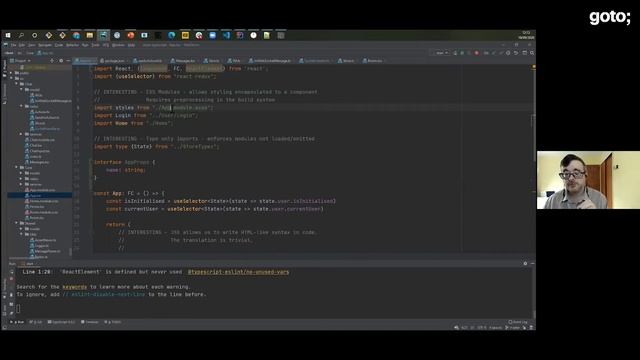This screenshot has height=360, width=640.
Task: Click the locate-file target icon in Project panel
Action: coord(52,60)
